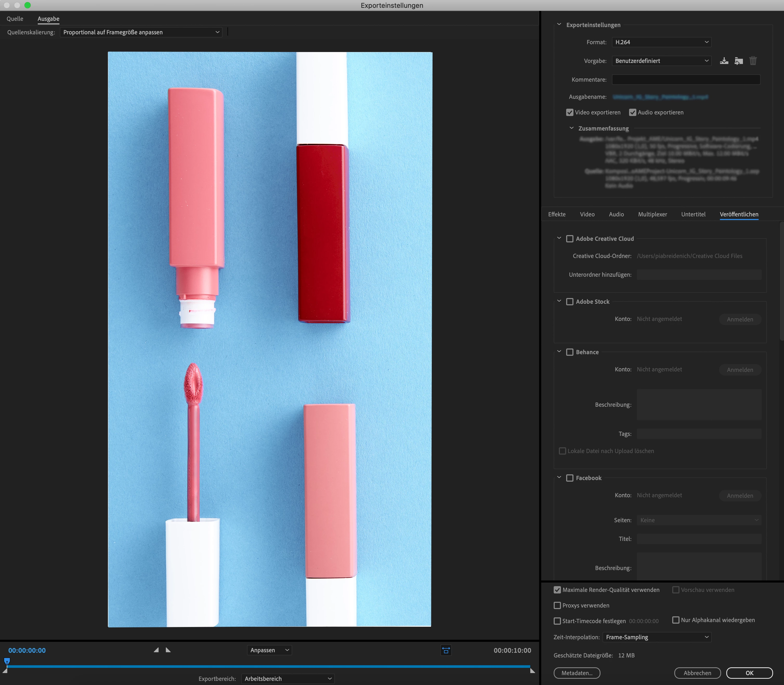Viewport: 784px width, 685px height.
Task: Click the set out point triangle icon
Action: point(168,650)
